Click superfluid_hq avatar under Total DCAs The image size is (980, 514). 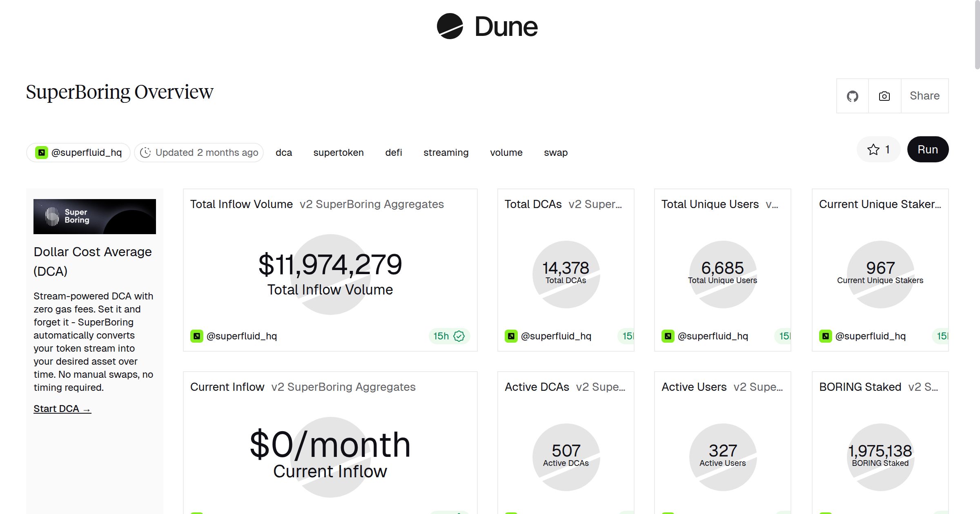click(511, 336)
